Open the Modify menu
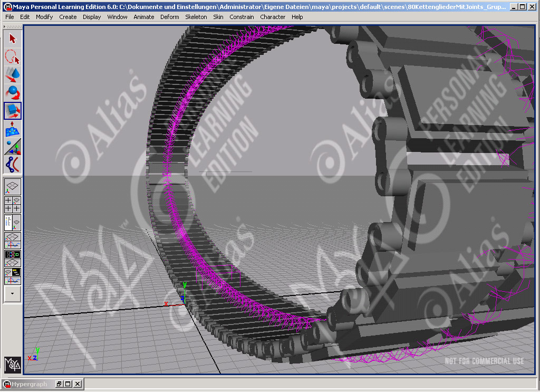 pos(44,17)
